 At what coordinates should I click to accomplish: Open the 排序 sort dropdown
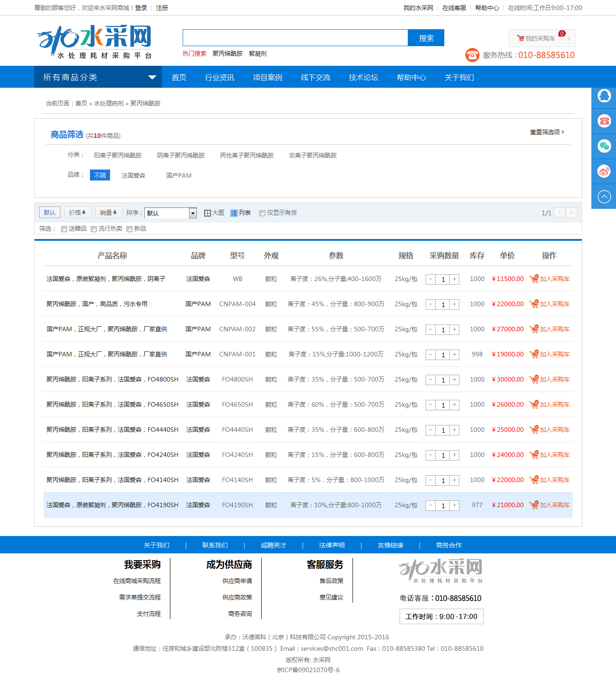click(170, 213)
